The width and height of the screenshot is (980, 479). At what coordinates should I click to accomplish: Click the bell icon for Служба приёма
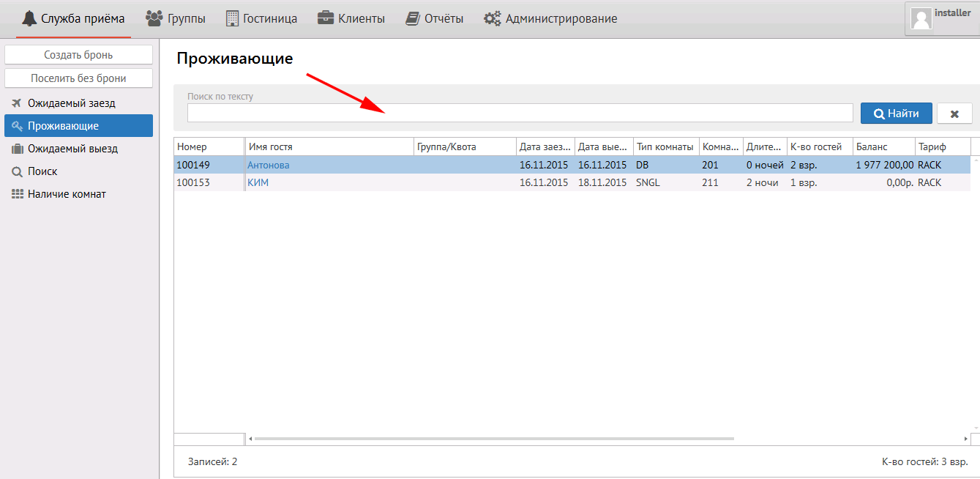coord(29,18)
